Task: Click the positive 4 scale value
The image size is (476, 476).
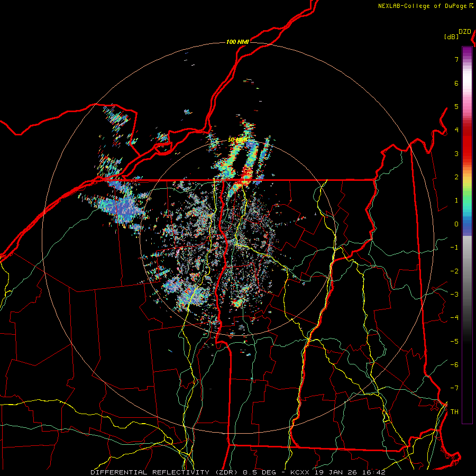Action: (456, 130)
